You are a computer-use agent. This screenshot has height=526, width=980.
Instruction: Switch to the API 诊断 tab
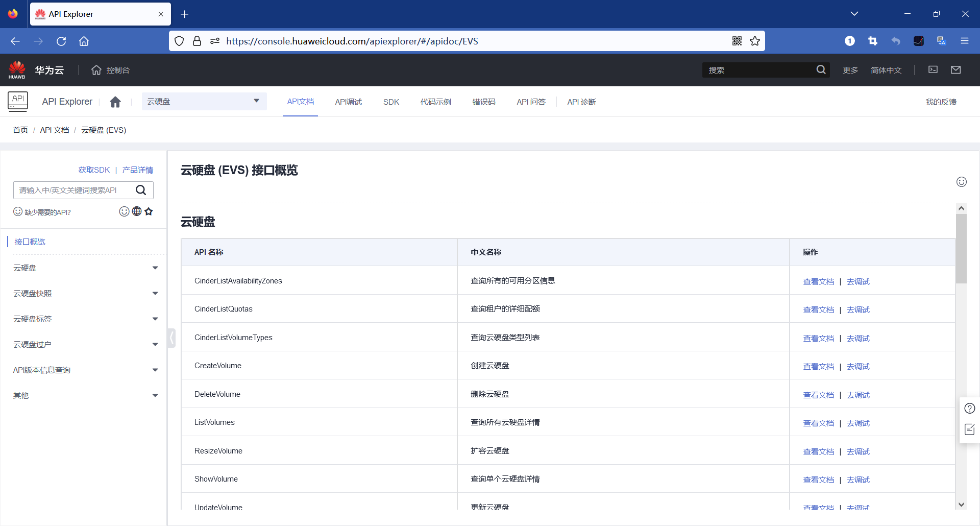pyautogui.click(x=582, y=102)
